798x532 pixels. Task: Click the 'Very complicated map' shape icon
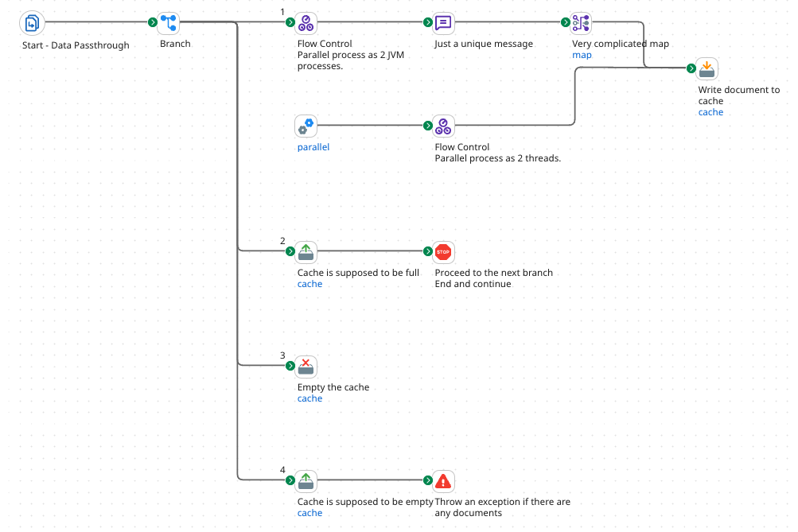[582, 23]
